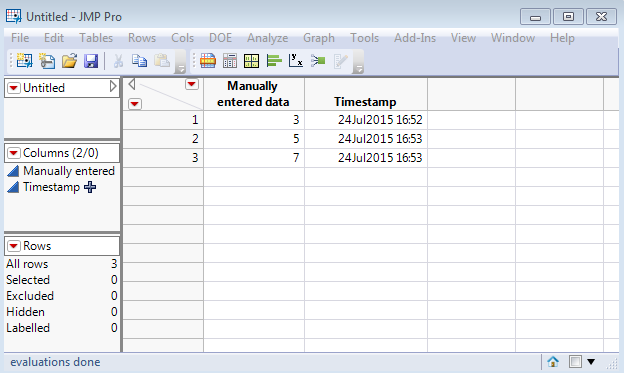
Task: Click the greyed pencil edit toolbar icon
Action: click(341, 61)
